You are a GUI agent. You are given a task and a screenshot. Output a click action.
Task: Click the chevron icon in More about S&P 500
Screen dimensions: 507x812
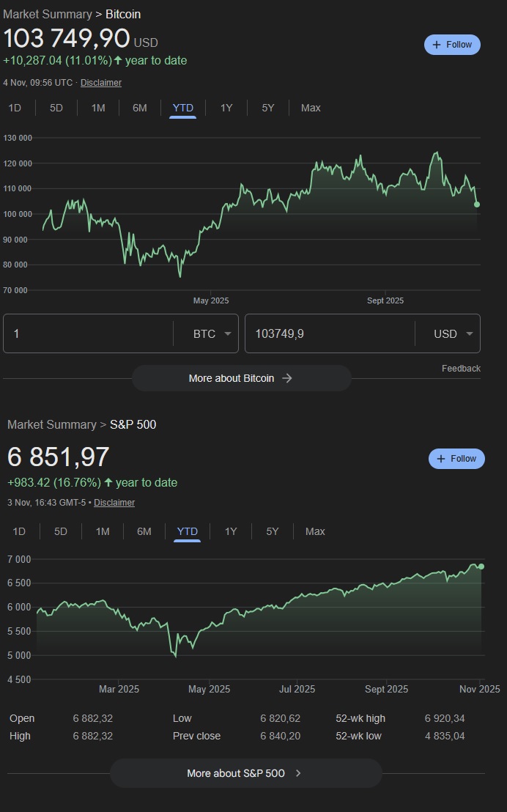coord(297,773)
